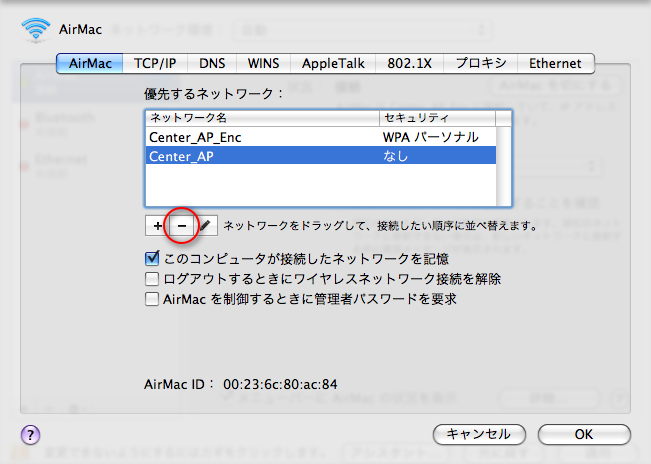Open the プロキシ tab
Screen dimensions: 651x464
coord(481,63)
